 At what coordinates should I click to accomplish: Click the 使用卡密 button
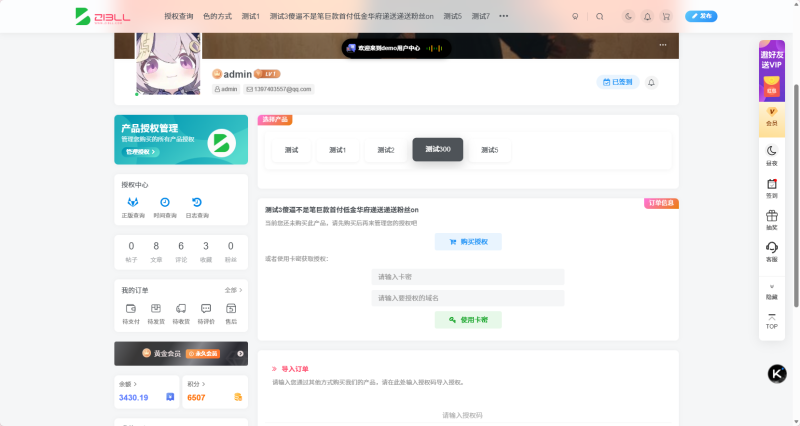point(468,320)
